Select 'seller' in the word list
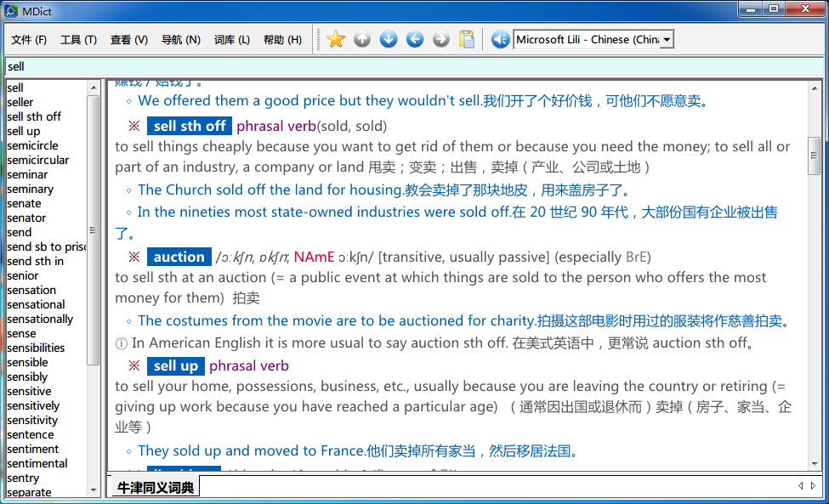829x504 pixels. [x=20, y=102]
